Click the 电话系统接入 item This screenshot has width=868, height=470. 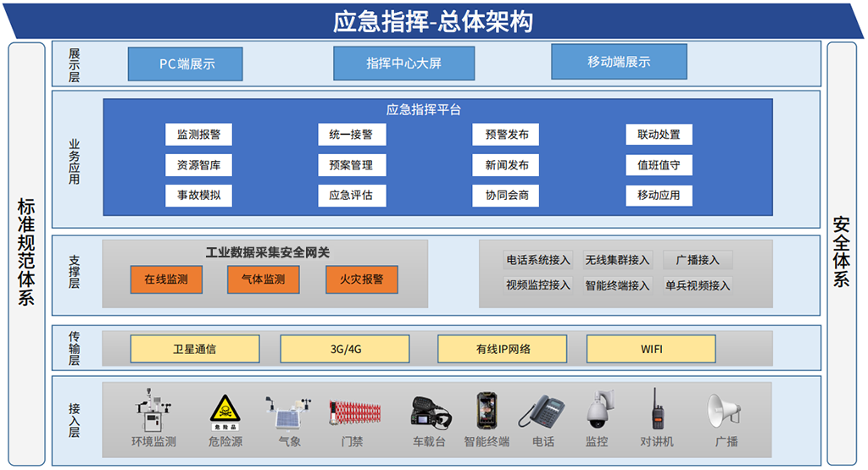tap(537, 260)
